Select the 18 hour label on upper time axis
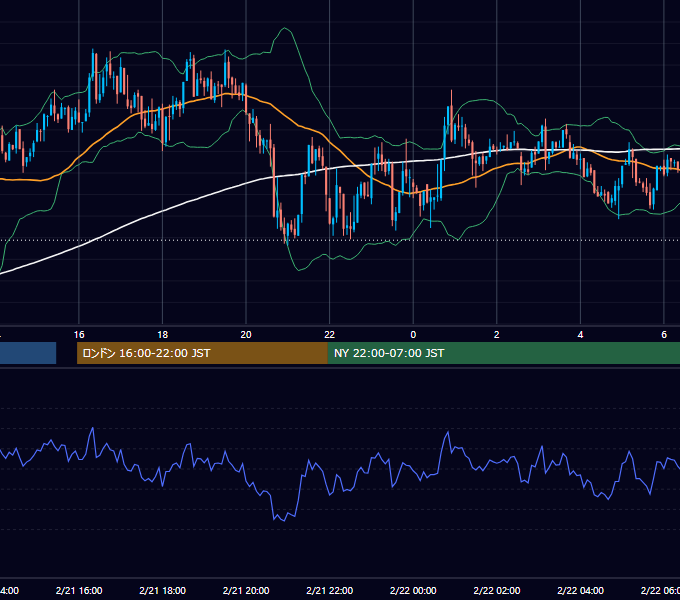Screen dimensions: 680x600 163,335
